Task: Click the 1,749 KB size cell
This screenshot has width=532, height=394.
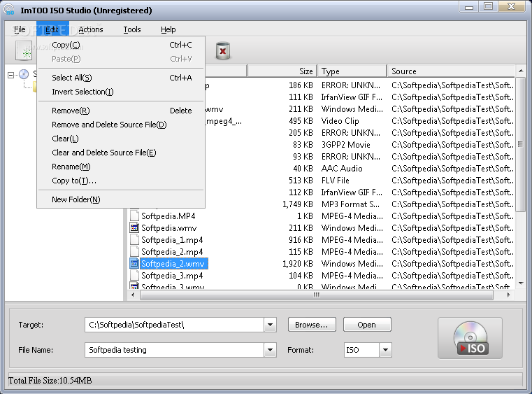Action: [298, 204]
